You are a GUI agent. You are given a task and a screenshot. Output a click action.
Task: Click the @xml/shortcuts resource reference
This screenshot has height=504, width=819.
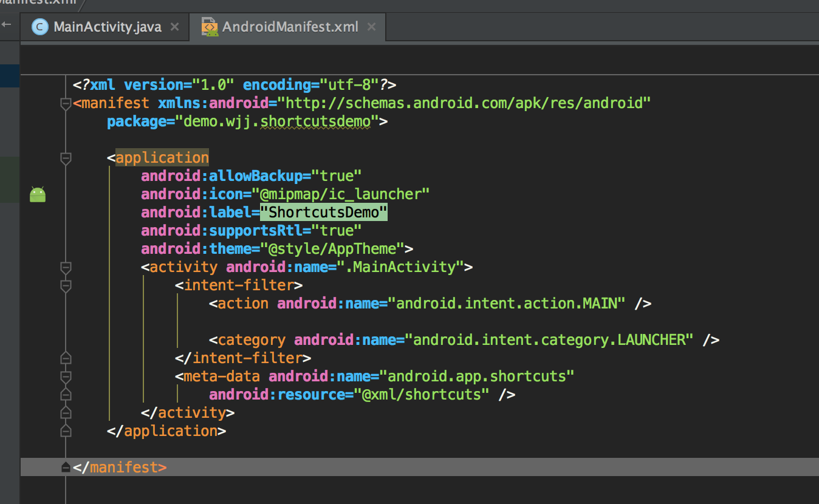[x=426, y=395]
